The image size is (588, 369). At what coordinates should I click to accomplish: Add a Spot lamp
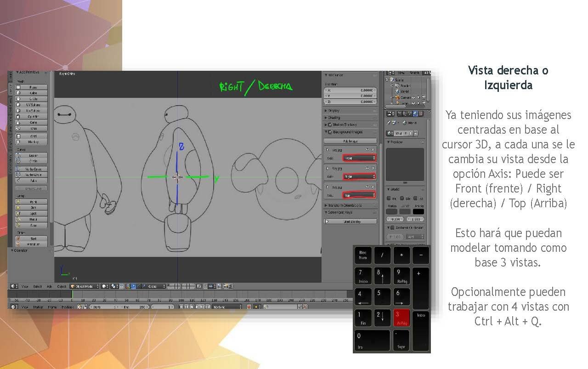[31, 214]
